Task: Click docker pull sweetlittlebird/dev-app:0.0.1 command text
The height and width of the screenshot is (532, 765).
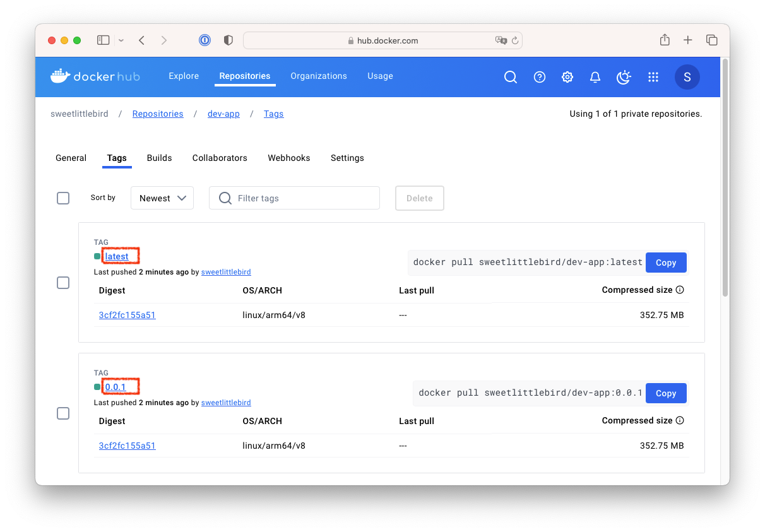Action: pyautogui.click(x=530, y=393)
